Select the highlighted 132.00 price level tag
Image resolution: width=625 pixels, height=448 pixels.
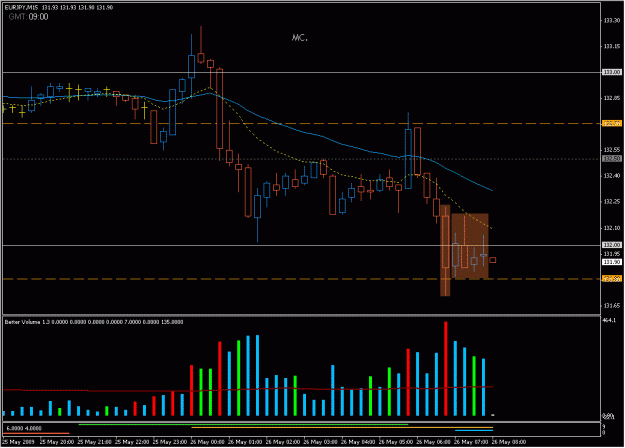pyautogui.click(x=612, y=245)
